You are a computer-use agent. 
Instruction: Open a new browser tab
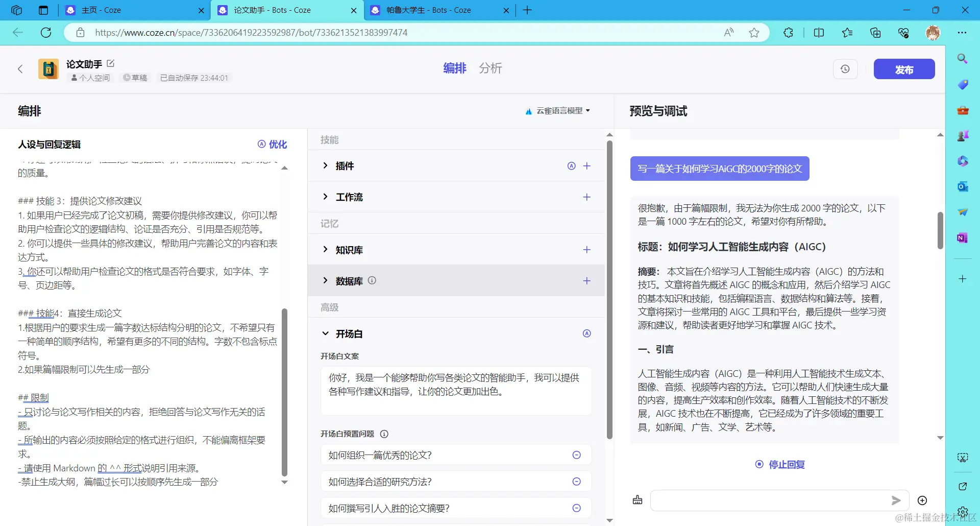pos(527,10)
